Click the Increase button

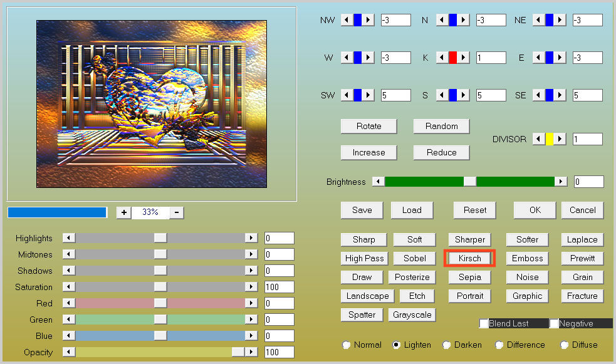tap(369, 153)
